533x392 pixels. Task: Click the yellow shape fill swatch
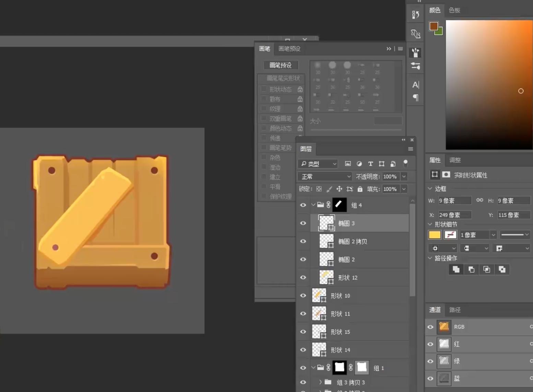[x=435, y=235]
